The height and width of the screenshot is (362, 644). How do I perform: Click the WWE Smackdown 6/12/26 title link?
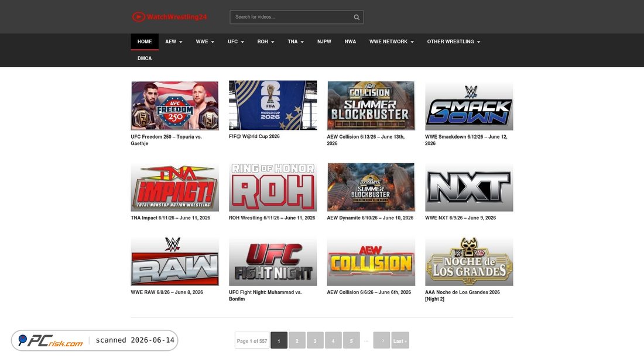[466, 140]
